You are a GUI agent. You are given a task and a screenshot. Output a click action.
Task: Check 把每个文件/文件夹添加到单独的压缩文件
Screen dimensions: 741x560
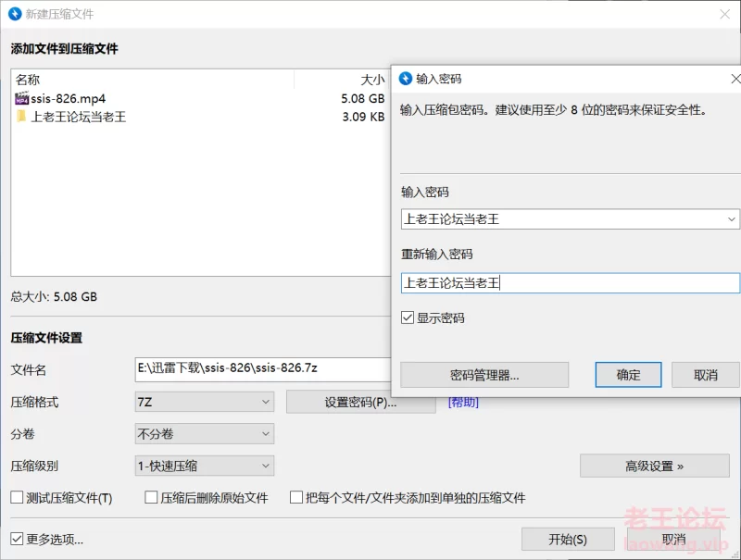tap(296, 497)
